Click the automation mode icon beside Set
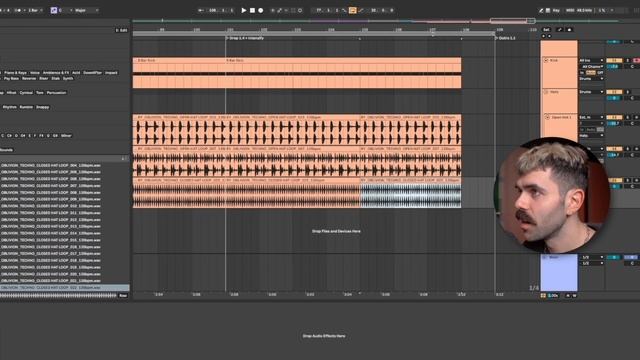The image size is (640, 360). pos(560,30)
